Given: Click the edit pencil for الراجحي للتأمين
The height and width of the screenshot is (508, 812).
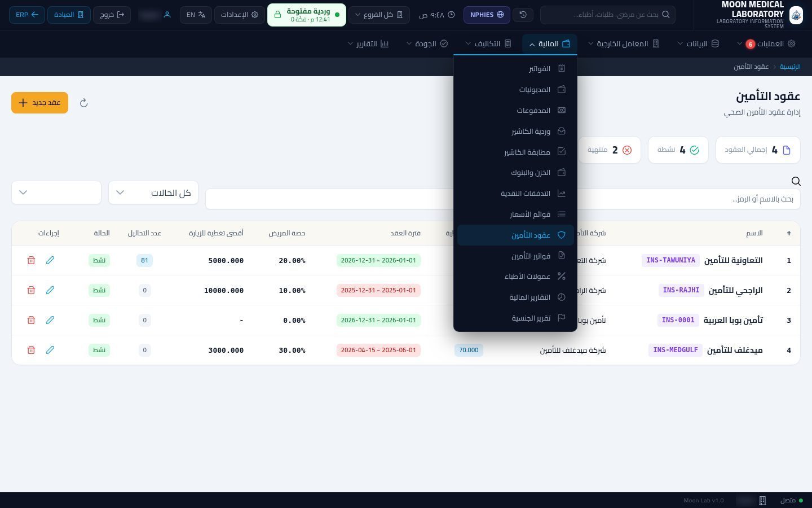Looking at the screenshot, I should 50,290.
